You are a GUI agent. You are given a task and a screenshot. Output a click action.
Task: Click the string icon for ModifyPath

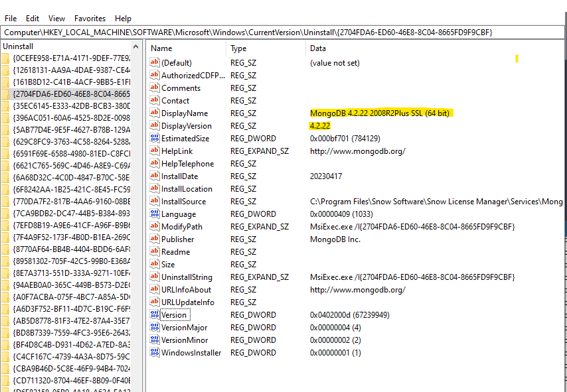[x=155, y=227]
